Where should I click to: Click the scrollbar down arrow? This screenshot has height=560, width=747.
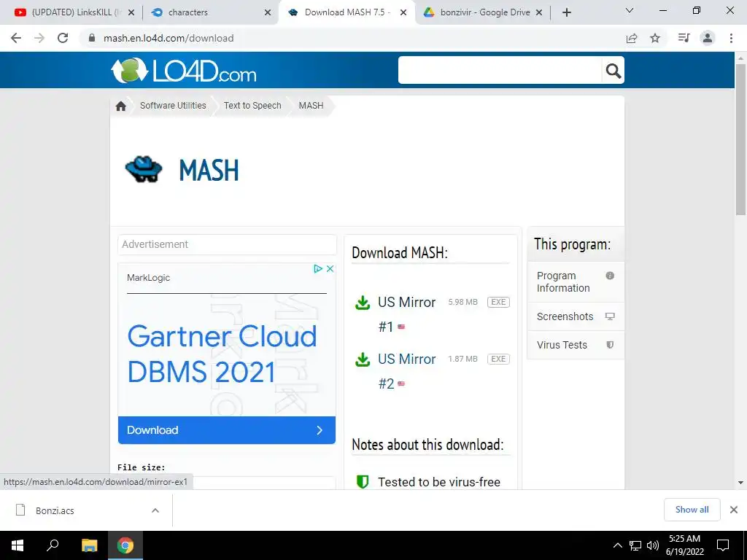740,483
